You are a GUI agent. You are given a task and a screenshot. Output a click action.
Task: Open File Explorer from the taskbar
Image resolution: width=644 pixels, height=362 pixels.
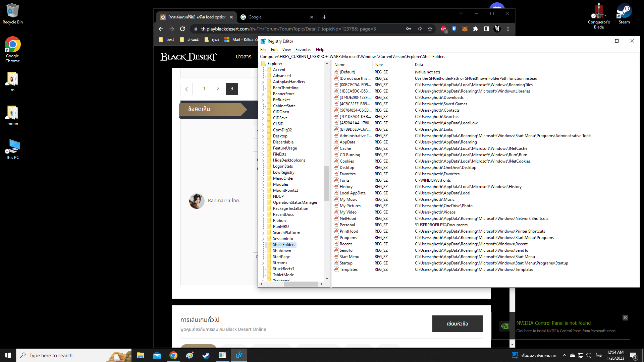140,355
